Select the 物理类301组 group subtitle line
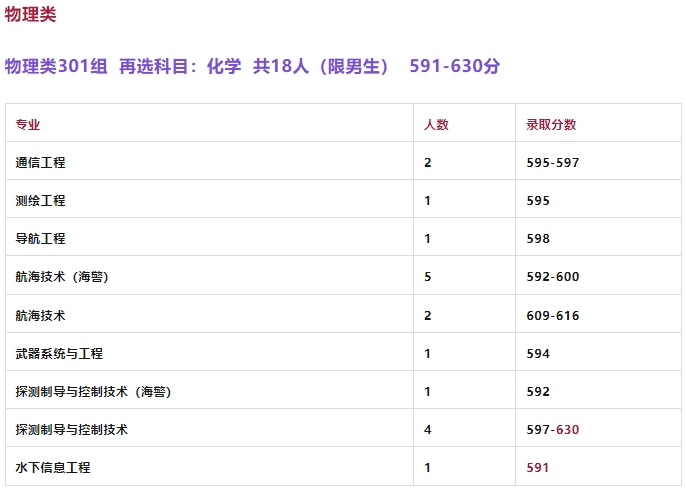The height and width of the screenshot is (488, 686). click(x=252, y=67)
